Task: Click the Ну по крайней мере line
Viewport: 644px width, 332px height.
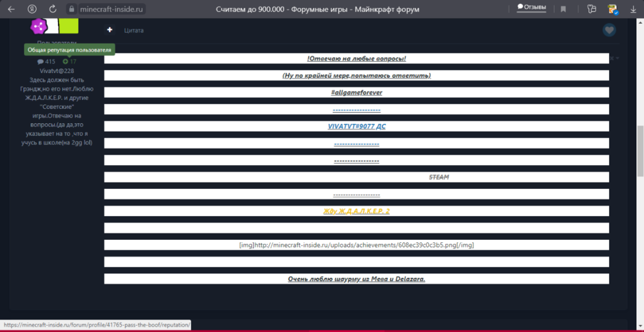Action: (x=357, y=75)
